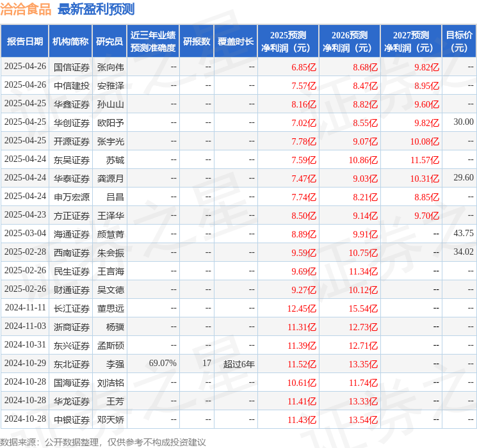Select the 报告日期 column header
Viewport: 477px width, 448px height.
coord(24,42)
